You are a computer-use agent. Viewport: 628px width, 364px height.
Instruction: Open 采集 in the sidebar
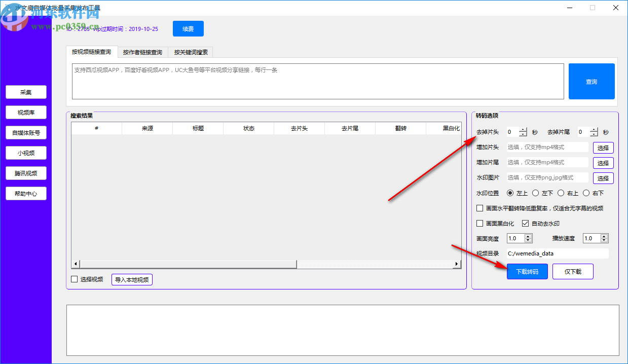click(x=26, y=92)
